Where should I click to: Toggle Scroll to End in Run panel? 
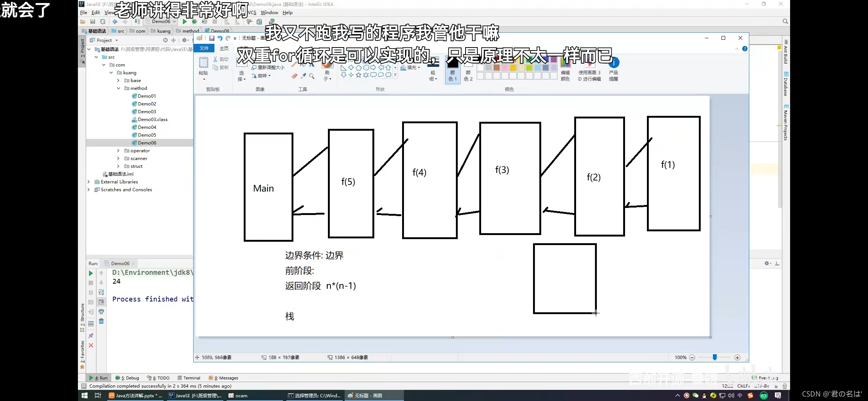(x=101, y=302)
